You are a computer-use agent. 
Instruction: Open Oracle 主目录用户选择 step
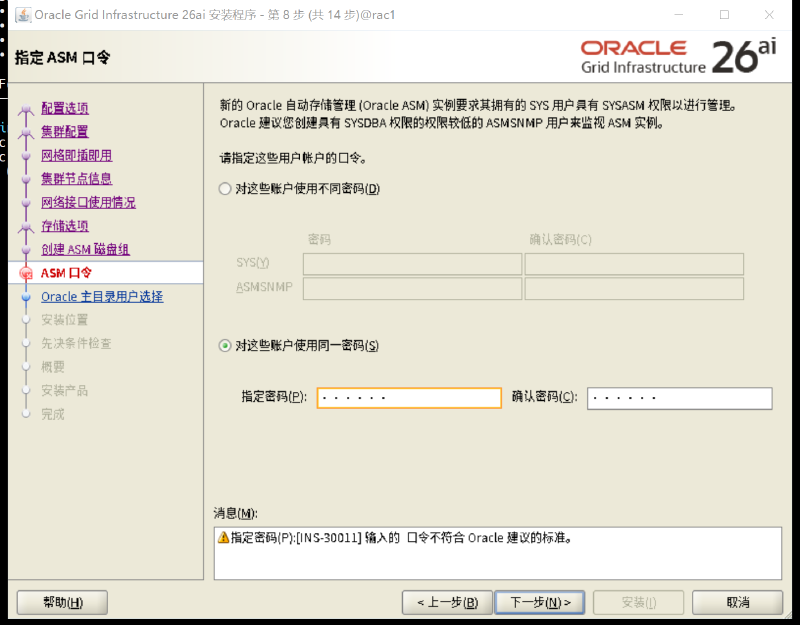click(102, 296)
